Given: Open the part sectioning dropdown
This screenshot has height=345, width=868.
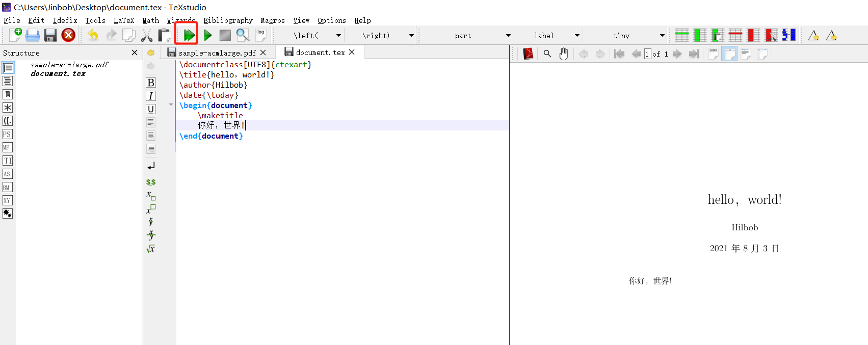Looking at the screenshot, I should (508, 36).
